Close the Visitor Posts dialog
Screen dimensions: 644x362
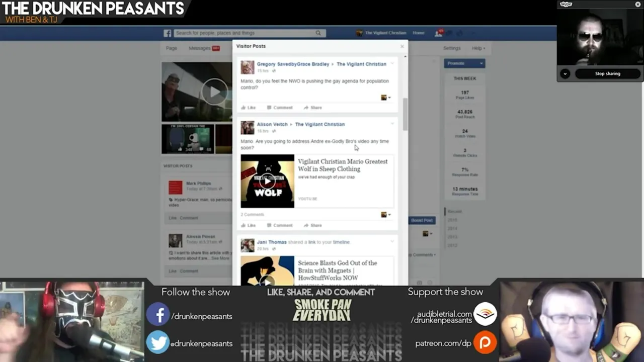coord(402,46)
